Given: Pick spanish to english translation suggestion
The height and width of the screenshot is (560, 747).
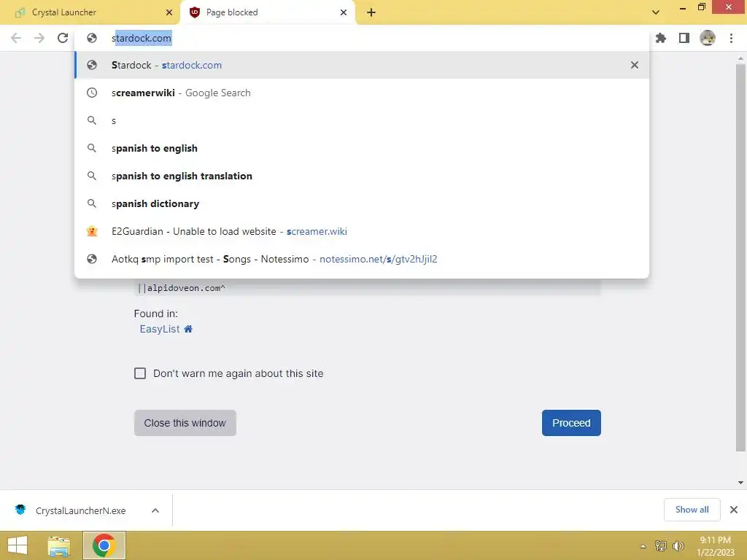Looking at the screenshot, I should 361,176.
